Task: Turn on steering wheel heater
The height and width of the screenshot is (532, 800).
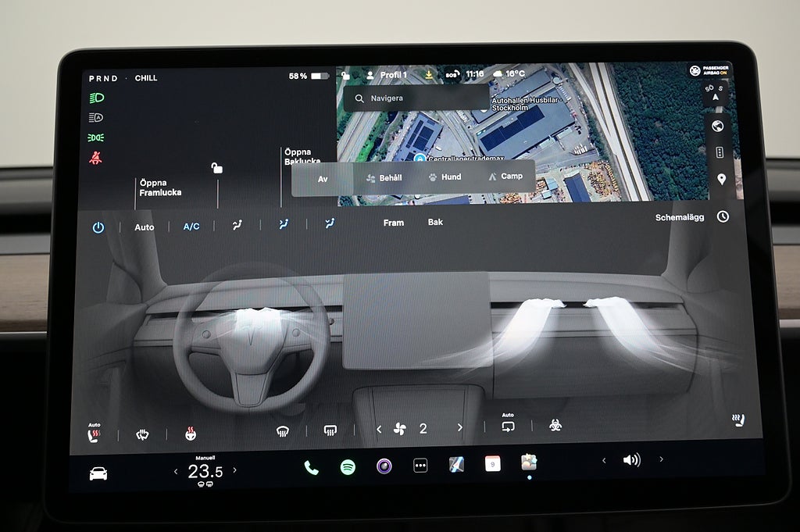Action: [x=190, y=433]
